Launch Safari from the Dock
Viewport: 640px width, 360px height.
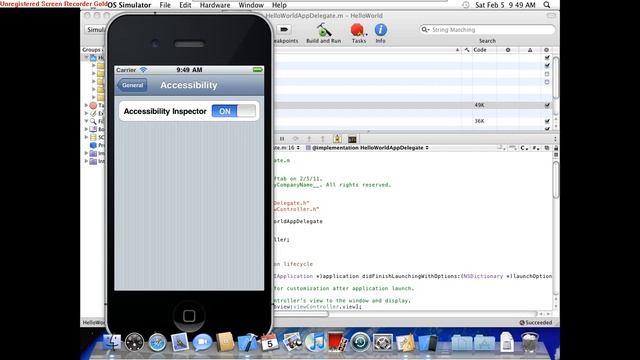point(157,342)
